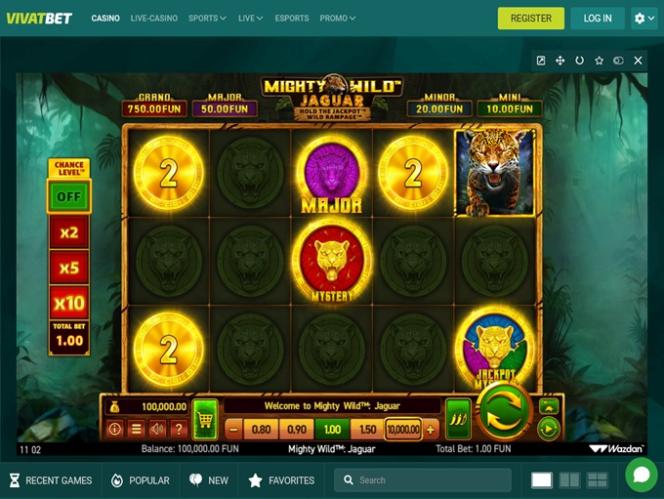Add game to favorites with star icon

coord(599,61)
